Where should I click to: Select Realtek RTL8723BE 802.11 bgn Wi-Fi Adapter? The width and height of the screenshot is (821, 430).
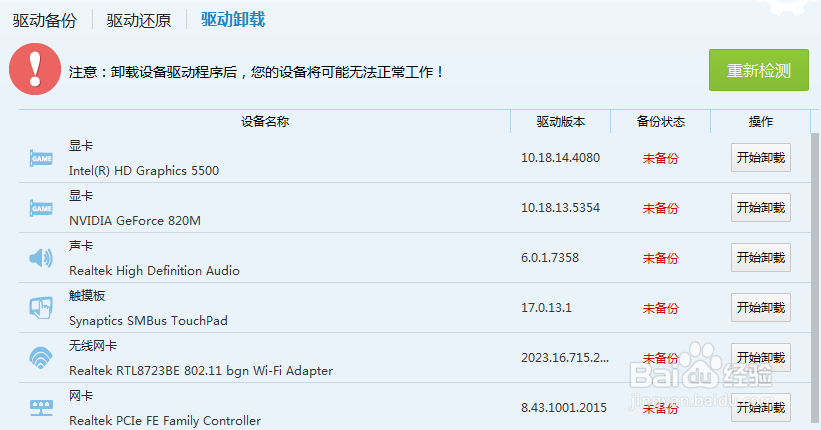coord(201,371)
